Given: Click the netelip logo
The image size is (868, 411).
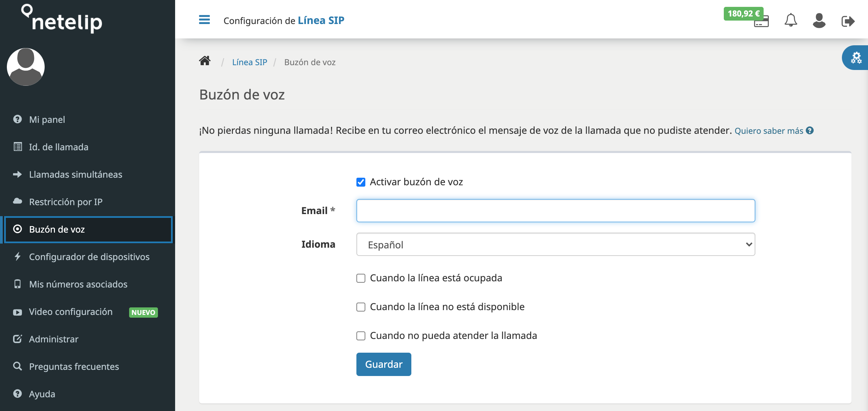Looking at the screenshot, I should point(62,19).
